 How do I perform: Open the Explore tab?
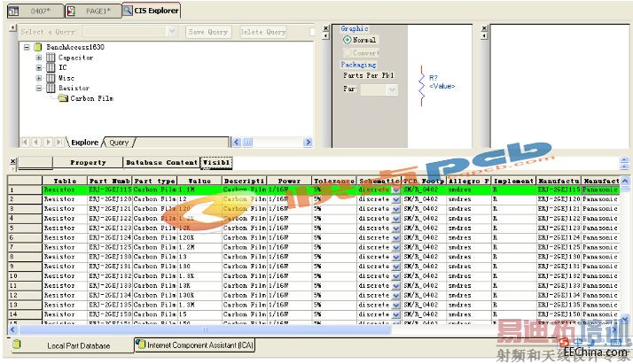[84, 143]
